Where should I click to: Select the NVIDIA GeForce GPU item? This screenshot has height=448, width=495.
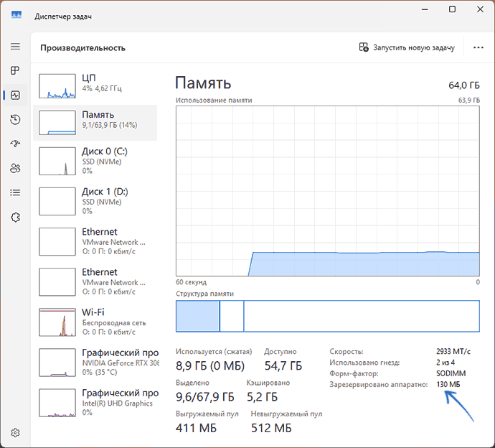click(x=95, y=361)
